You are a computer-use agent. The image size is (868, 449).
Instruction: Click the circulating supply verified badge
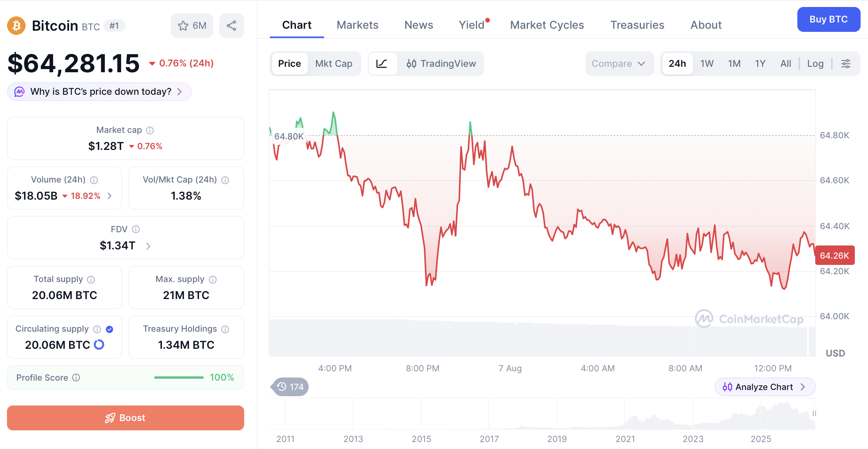point(109,329)
